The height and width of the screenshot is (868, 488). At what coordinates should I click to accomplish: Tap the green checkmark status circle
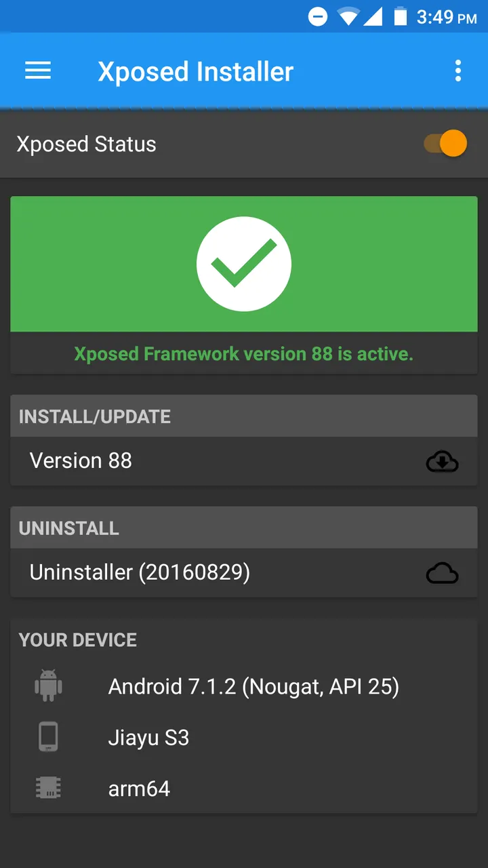tap(244, 264)
